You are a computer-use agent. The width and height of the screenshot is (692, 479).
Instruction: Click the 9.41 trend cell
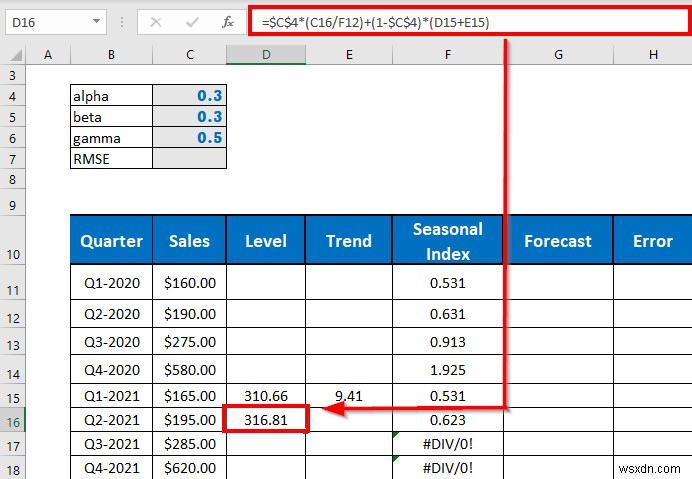(349, 396)
